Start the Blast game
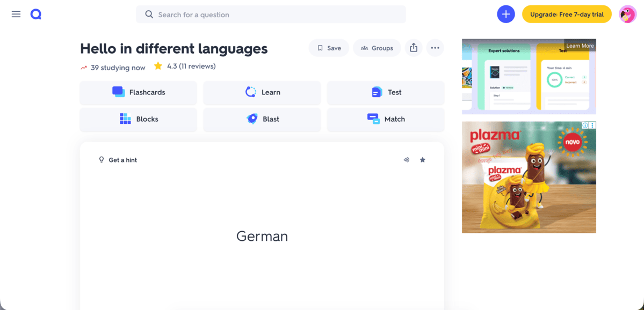Image resolution: width=644 pixels, height=310 pixels. 262,119
